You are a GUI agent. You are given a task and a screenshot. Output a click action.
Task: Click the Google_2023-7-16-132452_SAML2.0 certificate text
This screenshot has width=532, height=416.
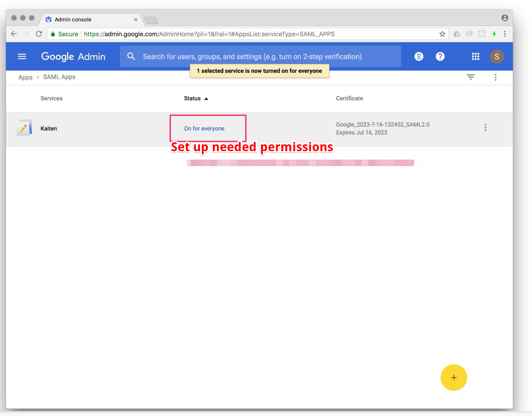(x=383, y=125)
